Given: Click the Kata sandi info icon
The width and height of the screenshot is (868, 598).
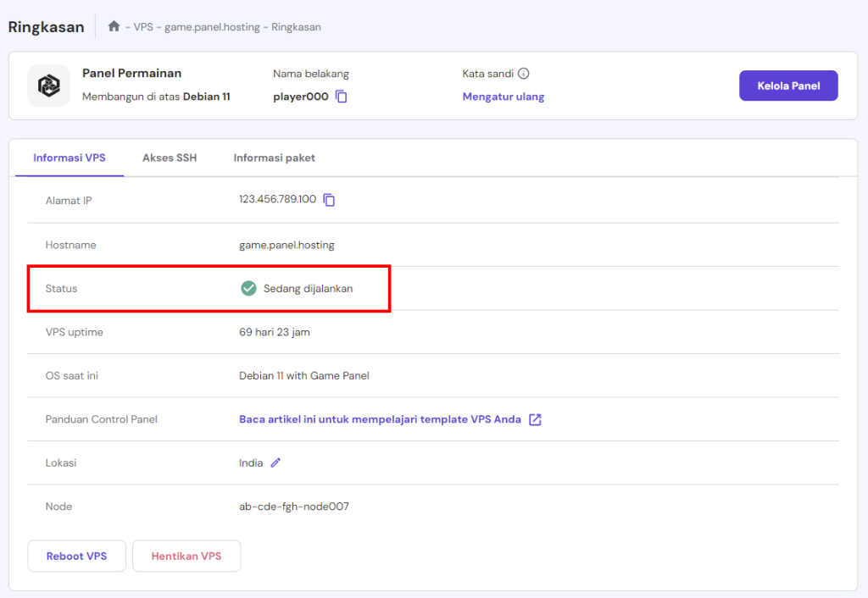Looking at the screenshot, I should 524,74.
